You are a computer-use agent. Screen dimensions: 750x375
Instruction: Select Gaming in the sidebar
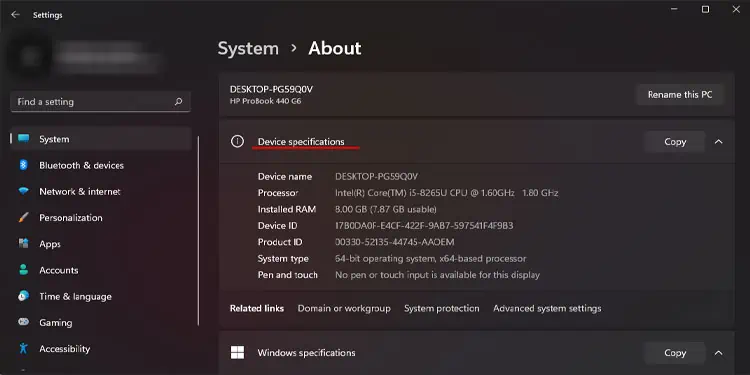(101, 322)
